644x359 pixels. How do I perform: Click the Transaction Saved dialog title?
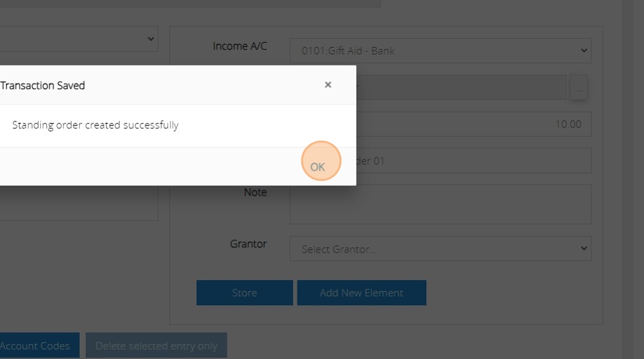click(43, 86)
